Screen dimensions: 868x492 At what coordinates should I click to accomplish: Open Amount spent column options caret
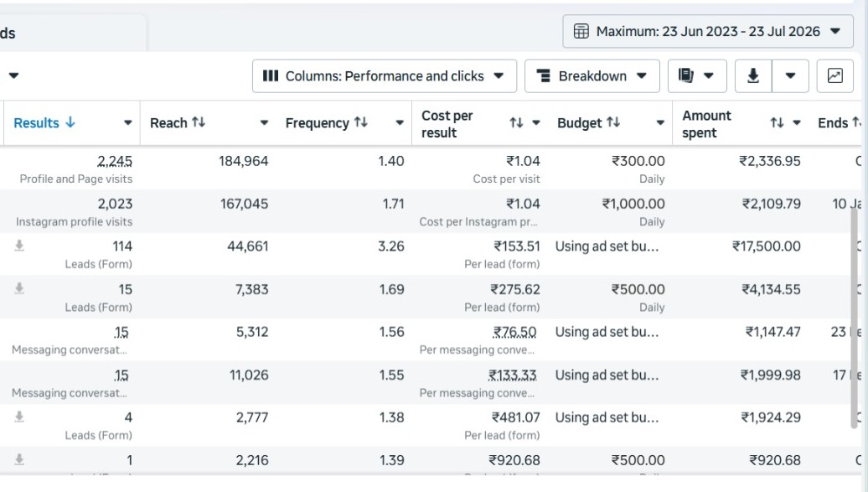(797, 123)
